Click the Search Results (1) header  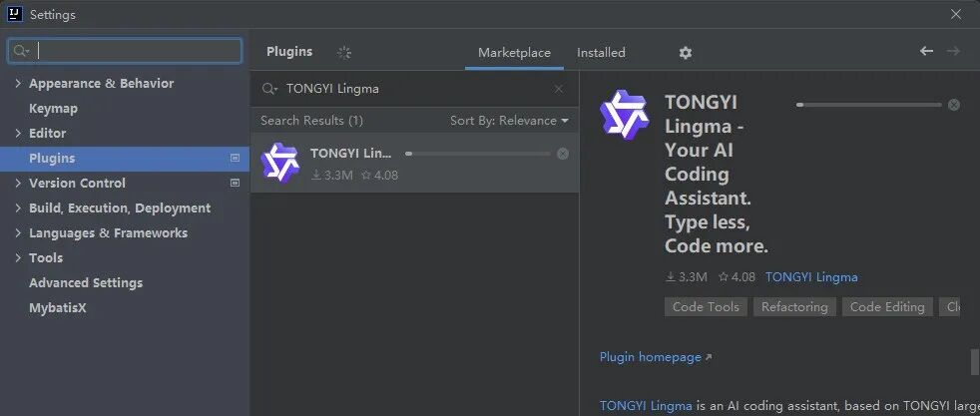(x=312, y=121)
